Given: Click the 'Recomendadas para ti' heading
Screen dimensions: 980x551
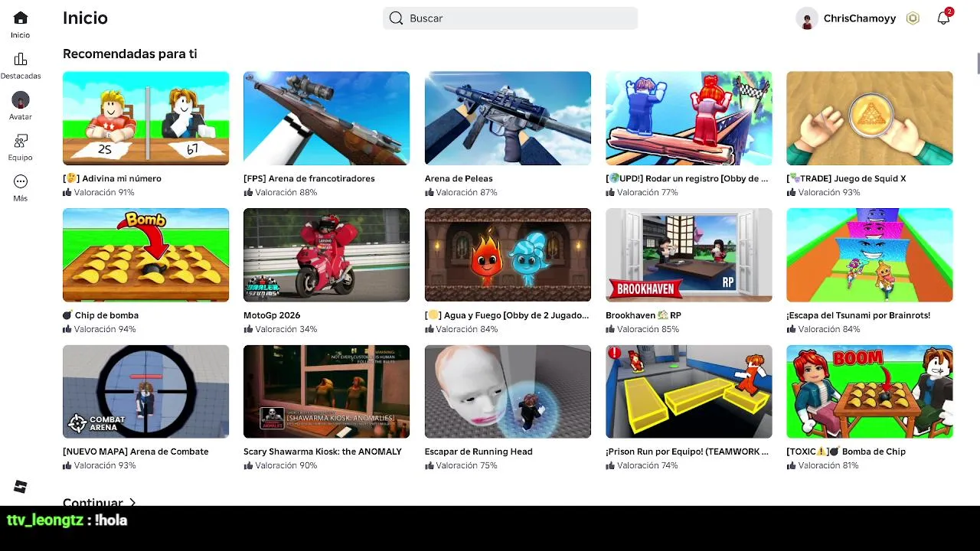Looking at the screenshot, I should click(130, 54).
